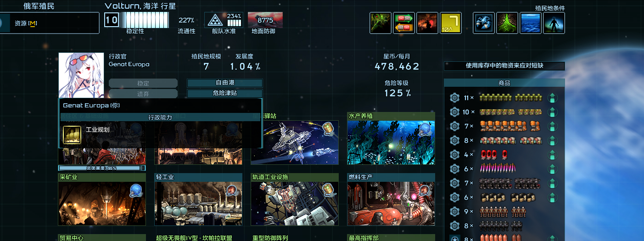Click the 工业规划 skill icon
644x241 pixels.
click(73, 135)
